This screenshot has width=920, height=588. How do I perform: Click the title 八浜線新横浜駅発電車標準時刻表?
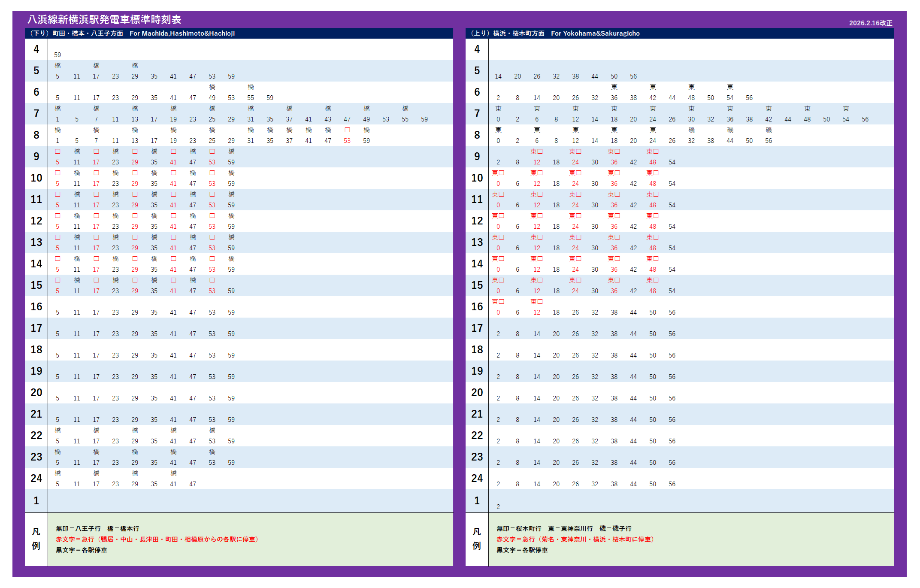pyautogui.click(x=104, y=19)
